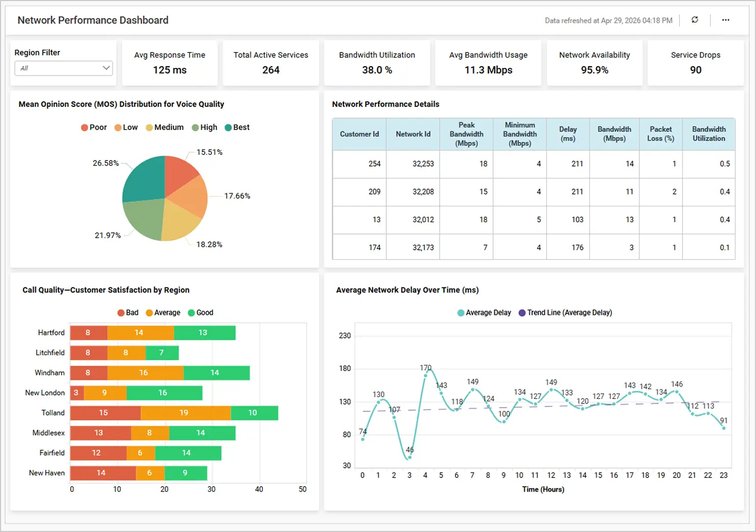
Task: Open the Region Filter dropdown
Action: tap(64, 68)
